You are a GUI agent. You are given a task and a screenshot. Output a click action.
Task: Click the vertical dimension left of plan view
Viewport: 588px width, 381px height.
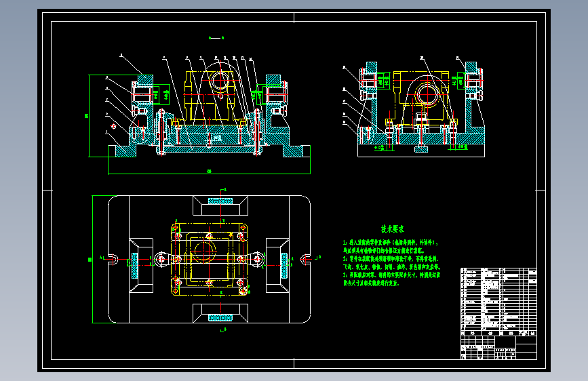pyautogui.click(x=91, y=259)
